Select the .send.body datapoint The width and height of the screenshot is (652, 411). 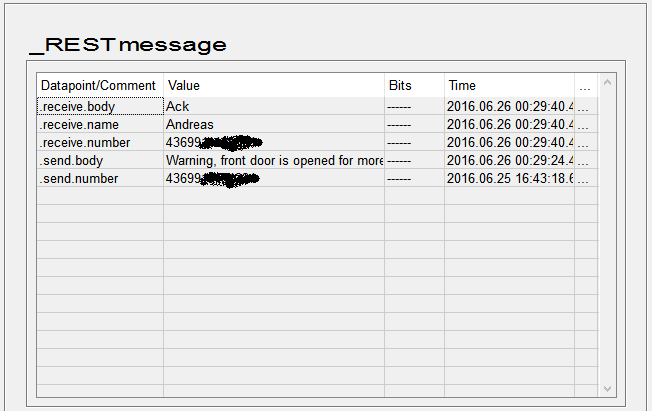pyautogui.click(x=99, y=160)
